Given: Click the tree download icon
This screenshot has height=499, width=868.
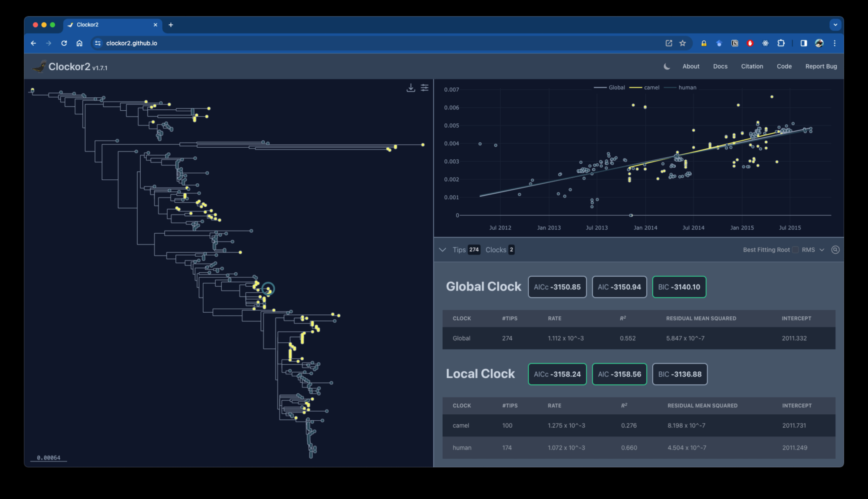Looking at the screenshot, I should [411, 88].
